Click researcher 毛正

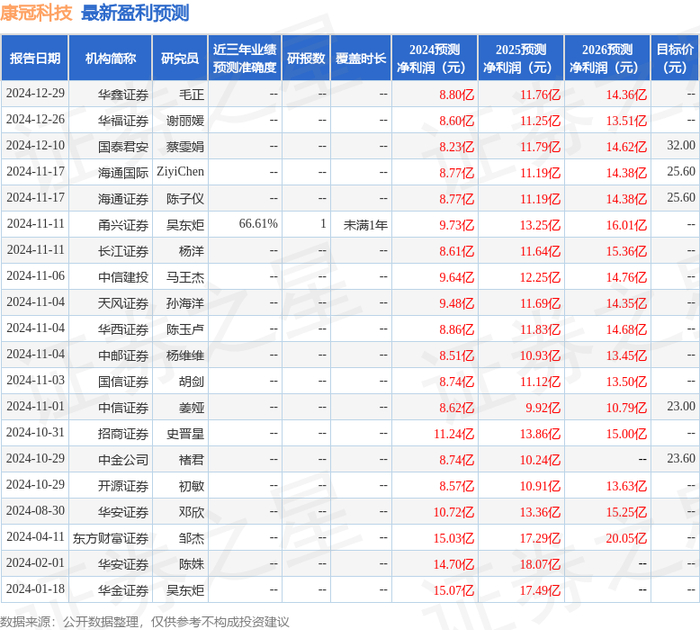[192, 95]
